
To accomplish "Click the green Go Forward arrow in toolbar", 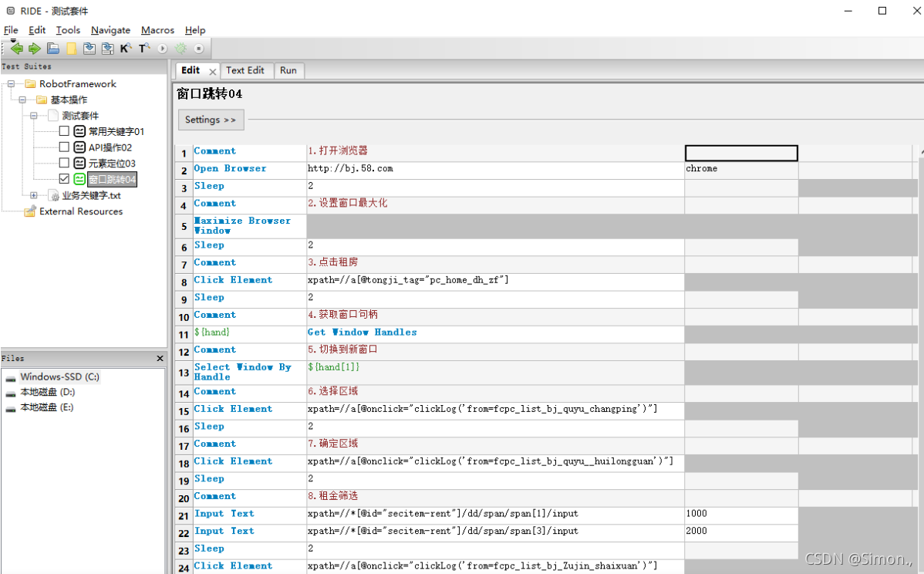I will tap(34, 49).
